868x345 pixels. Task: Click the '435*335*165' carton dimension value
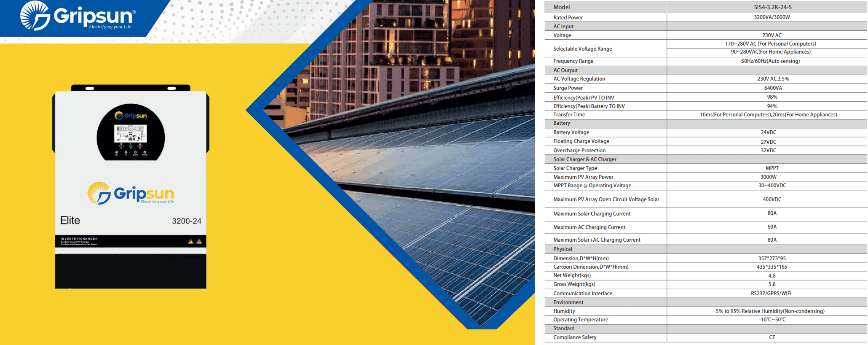point(772,267)
